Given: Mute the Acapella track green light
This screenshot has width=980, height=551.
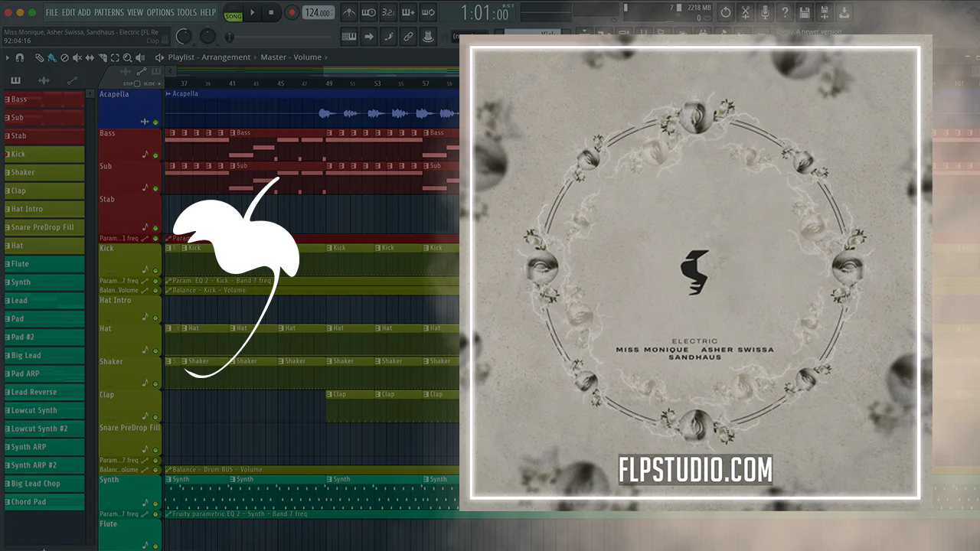Looking at the screenshot, I should coord(155,122).
